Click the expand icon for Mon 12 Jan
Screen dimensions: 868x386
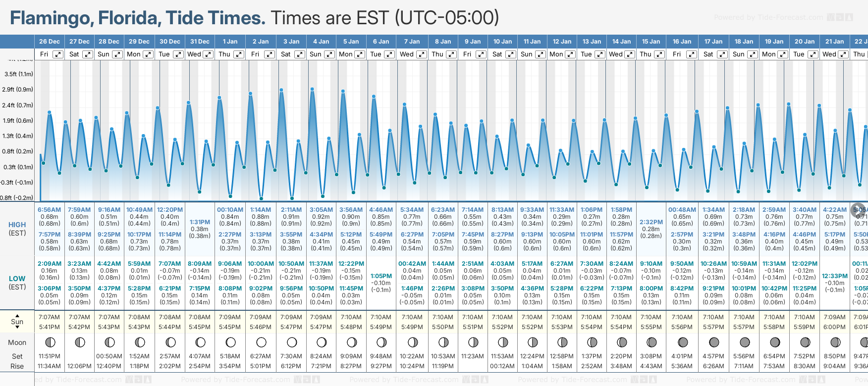pyautogui.click(x=570, y=54)
